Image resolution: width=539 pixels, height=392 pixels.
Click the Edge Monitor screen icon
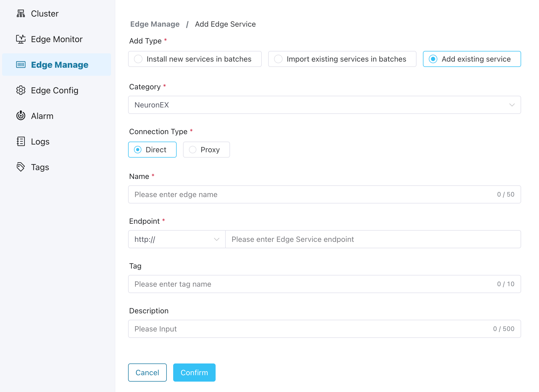(21, 39)
